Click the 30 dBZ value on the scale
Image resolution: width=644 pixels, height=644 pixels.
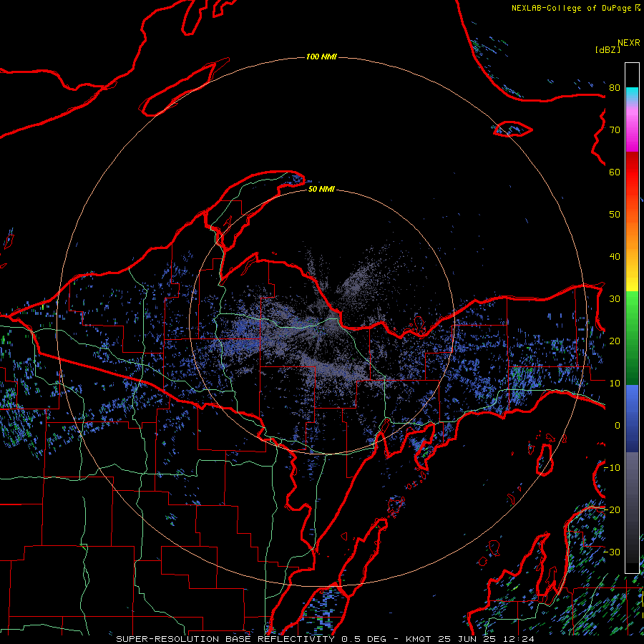click(615, 299)
